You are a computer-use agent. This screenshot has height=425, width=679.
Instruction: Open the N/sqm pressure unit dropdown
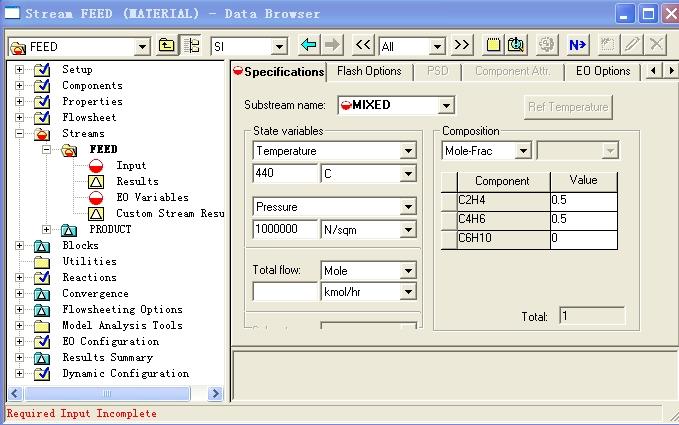point(408,230)
